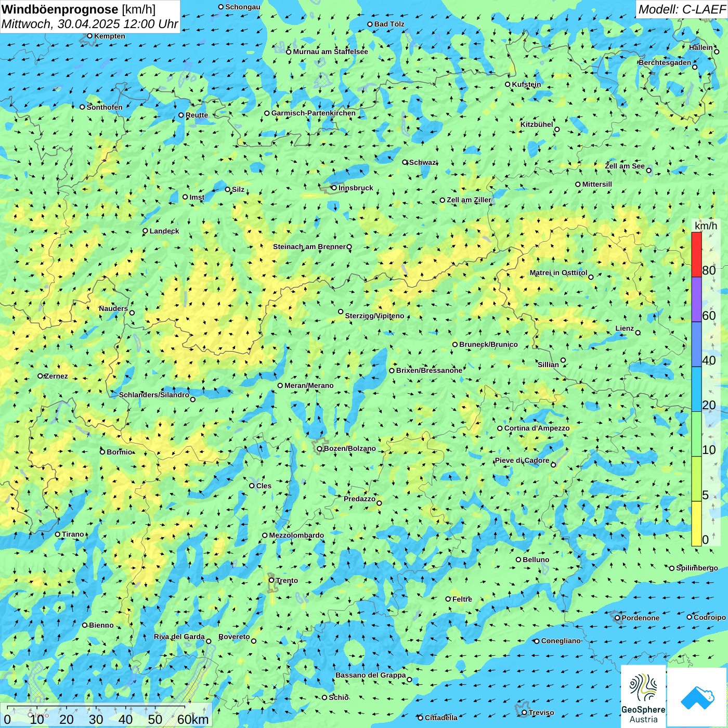Viewport: 728px width, 728px height.
Task: Click the Innsbruck city marker
Action: (334, 188)
